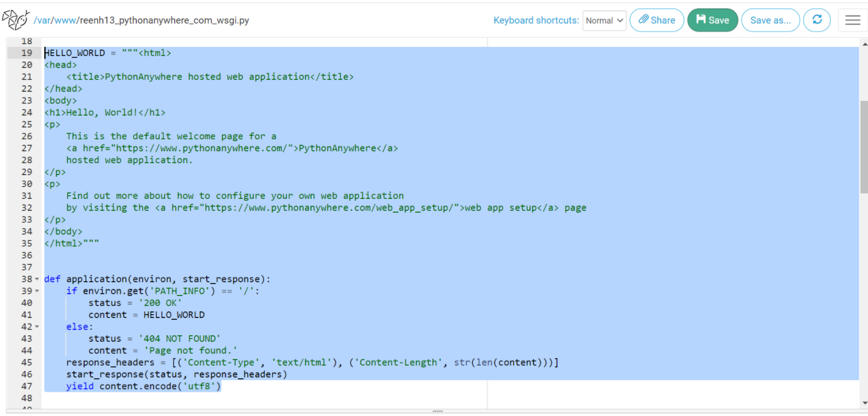Screen dimensions: 868x416
Task: Click the Share button
Action: 656,20
